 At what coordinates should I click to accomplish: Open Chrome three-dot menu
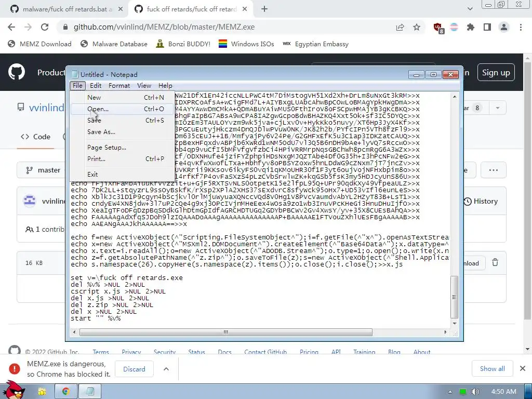tap(521, 27)
